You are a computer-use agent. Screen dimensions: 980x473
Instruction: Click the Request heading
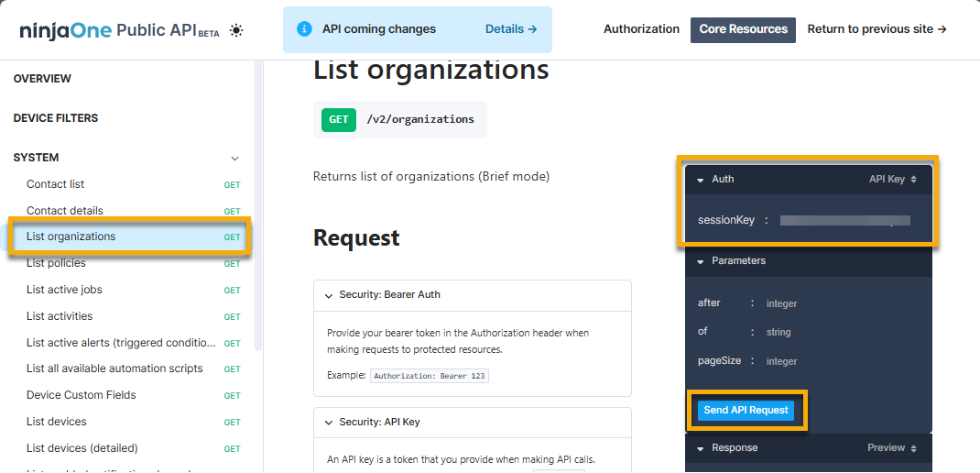point(356,237)
